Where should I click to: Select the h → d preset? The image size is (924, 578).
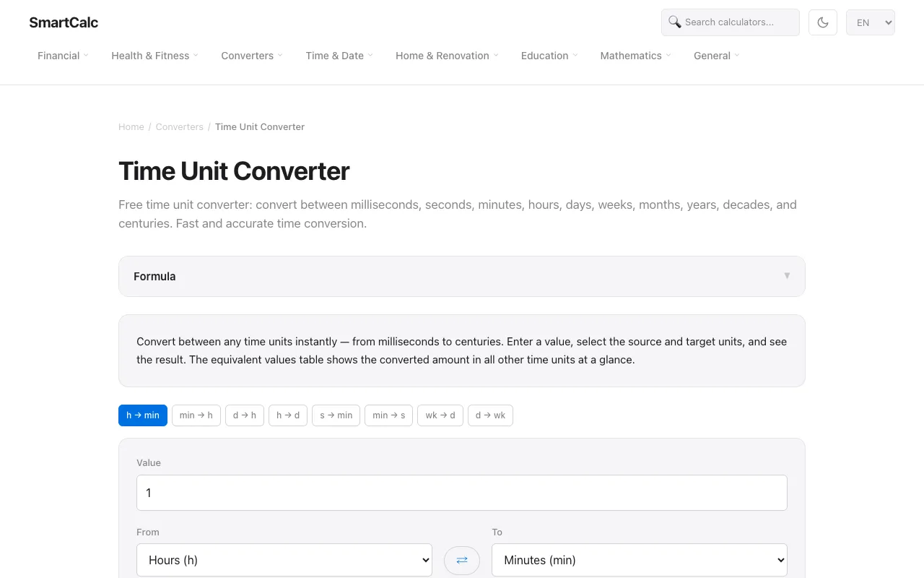pyautogui.click(x=288, y=415)
